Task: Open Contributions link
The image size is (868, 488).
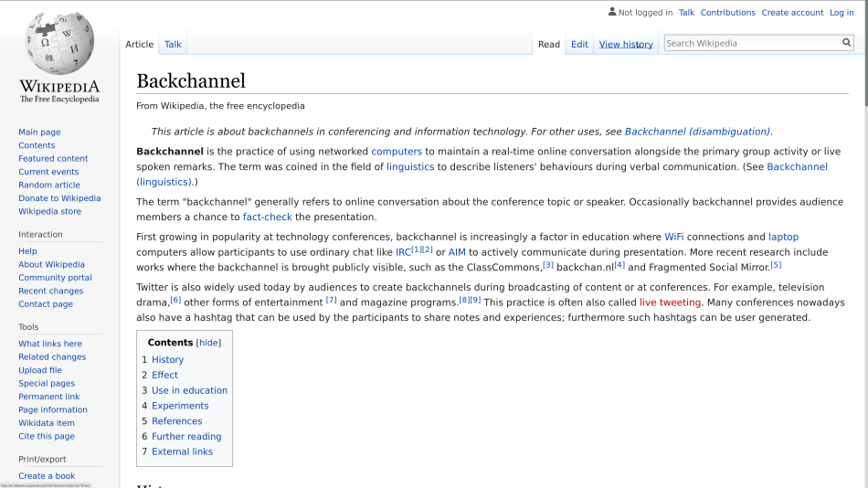Action: point(728,13)
